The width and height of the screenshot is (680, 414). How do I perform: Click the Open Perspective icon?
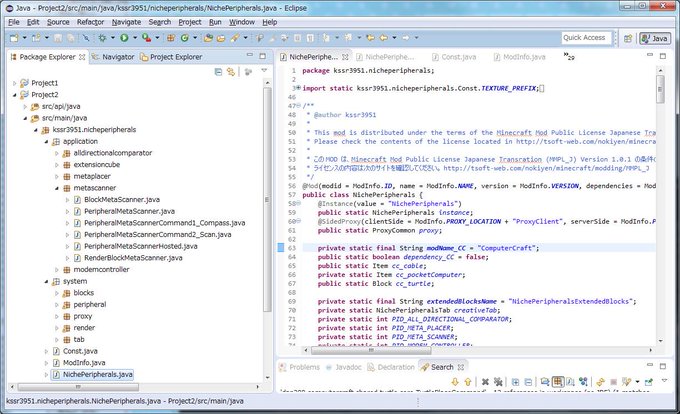point(628,39)
